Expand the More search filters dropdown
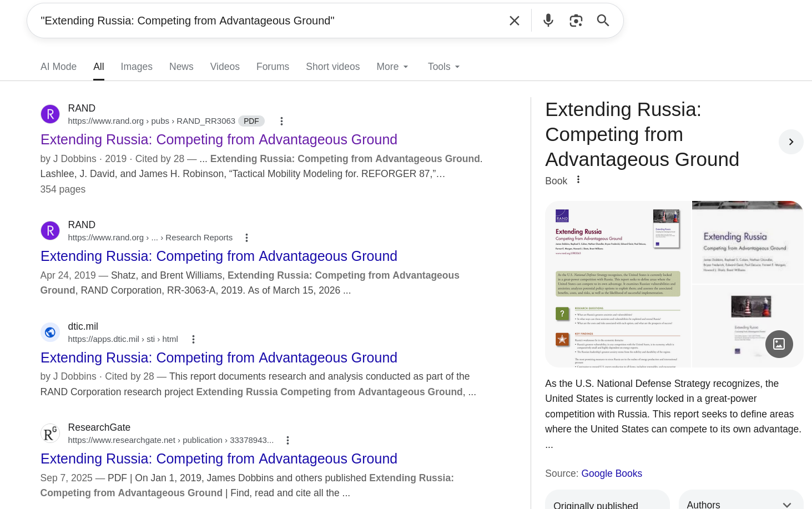The image size is (812, 509). pyautogui.click(x=392, y=67)
